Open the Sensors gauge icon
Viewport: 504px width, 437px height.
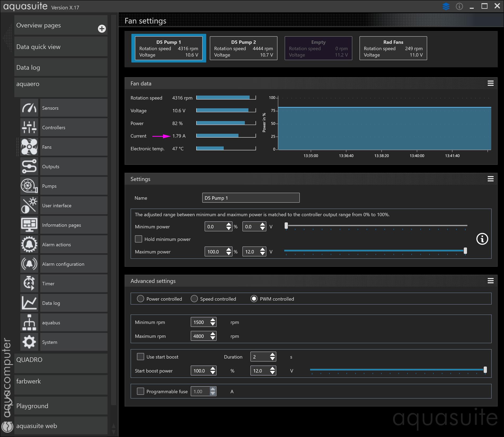(29, 108)
